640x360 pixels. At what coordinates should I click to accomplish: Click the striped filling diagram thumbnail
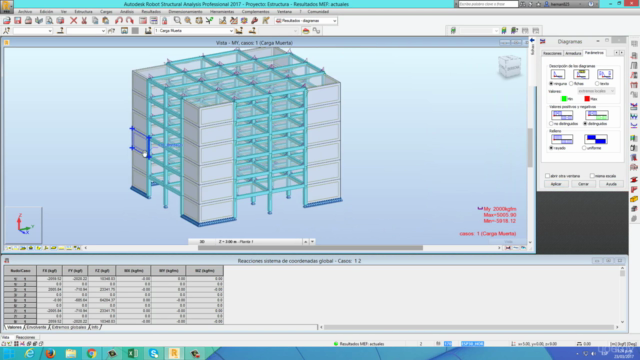tap(562, 139)
